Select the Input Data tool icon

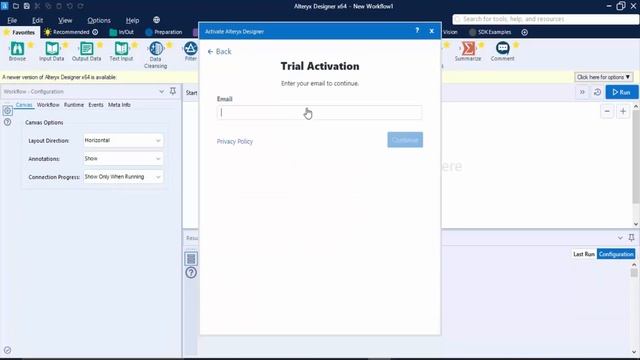pos(51,49)
